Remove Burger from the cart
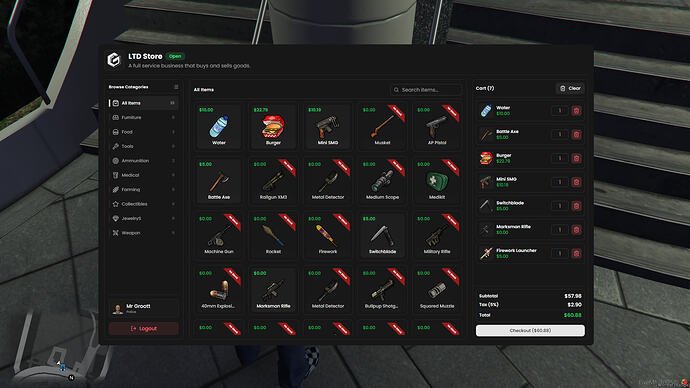The image size is (690, 388). (576, 158)
